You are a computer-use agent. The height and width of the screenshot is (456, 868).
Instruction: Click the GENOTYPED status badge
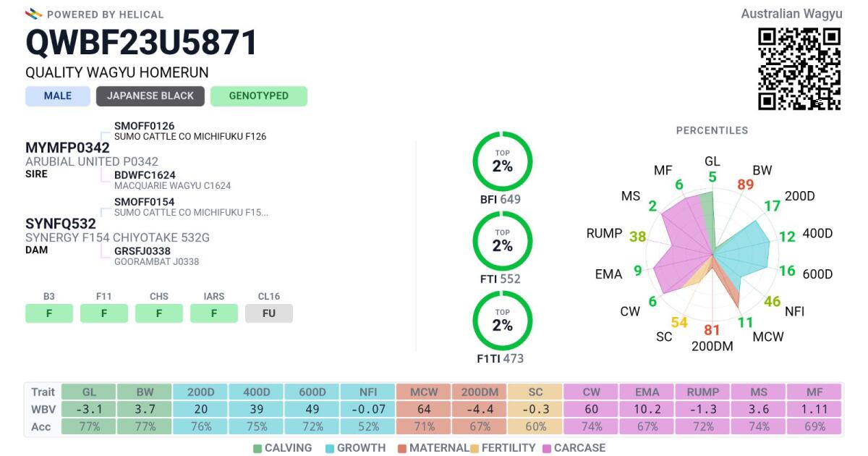click(x=259, y=96)
